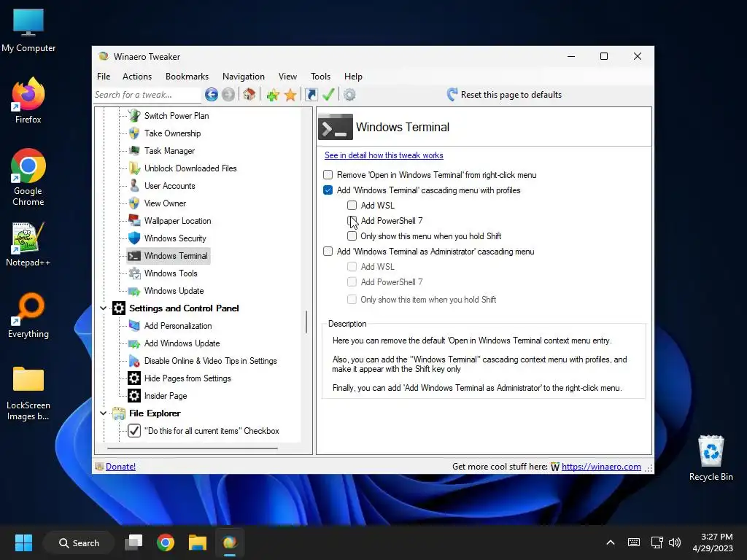Open the Navigation menu
This screenshot has height=560, width=747.
[244, 76]
